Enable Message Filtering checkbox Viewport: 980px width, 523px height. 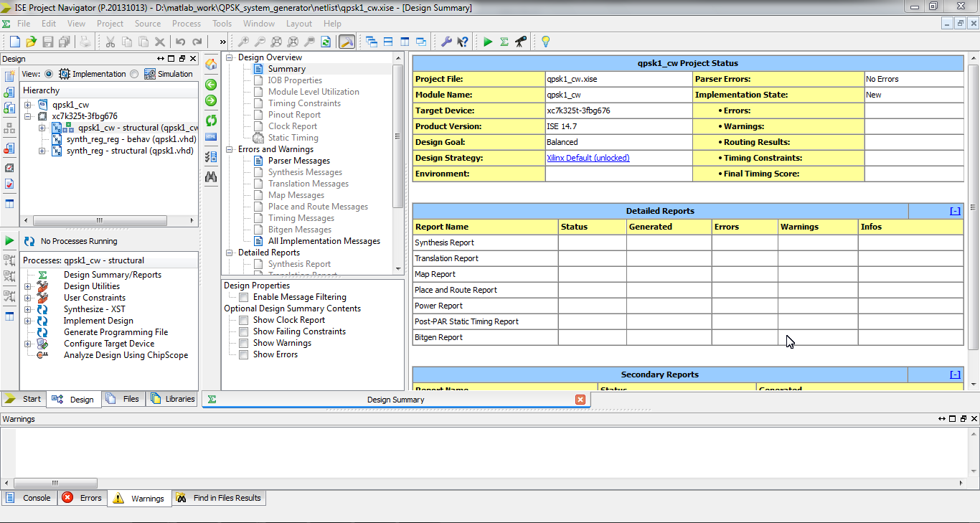(x=244, y=297)
